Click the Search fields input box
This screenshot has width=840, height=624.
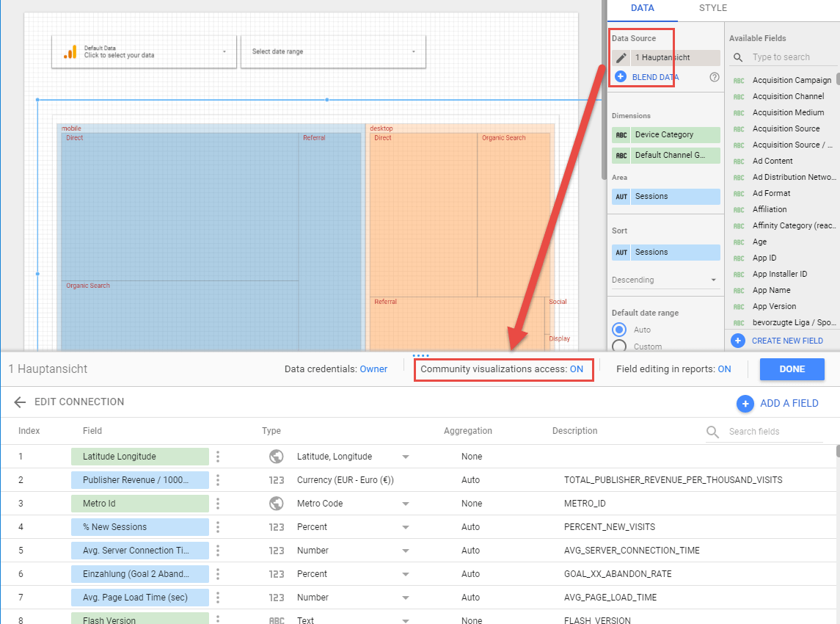point(775,432)
